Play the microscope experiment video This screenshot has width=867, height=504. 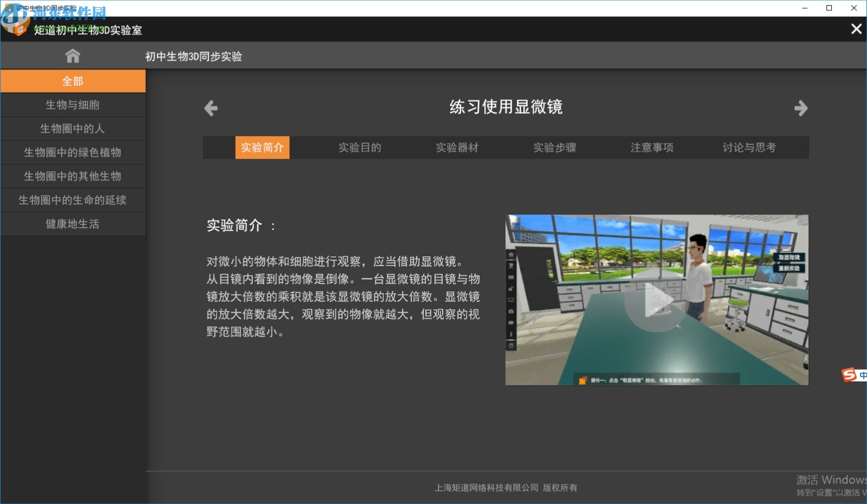click(x=656, y=300)
